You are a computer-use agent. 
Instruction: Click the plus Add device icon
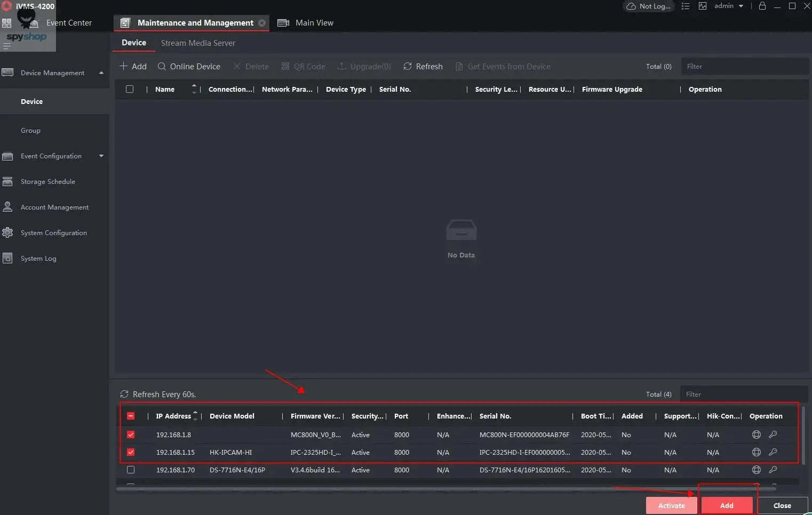[124, 66]
